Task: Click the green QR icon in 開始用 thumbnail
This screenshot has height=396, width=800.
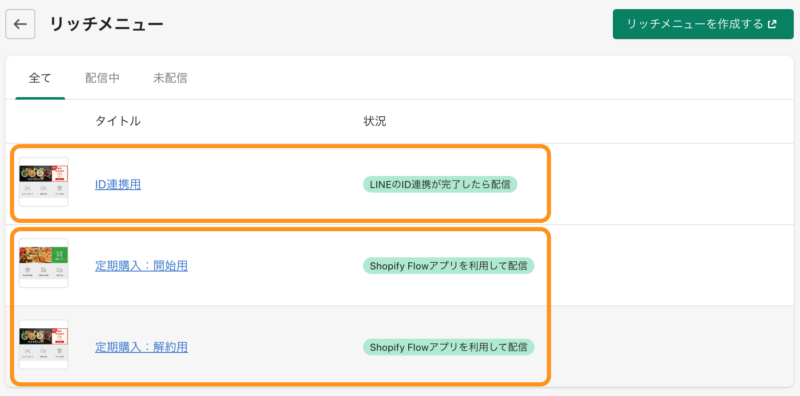Action: pyautogui.click(x=60, y=255)
